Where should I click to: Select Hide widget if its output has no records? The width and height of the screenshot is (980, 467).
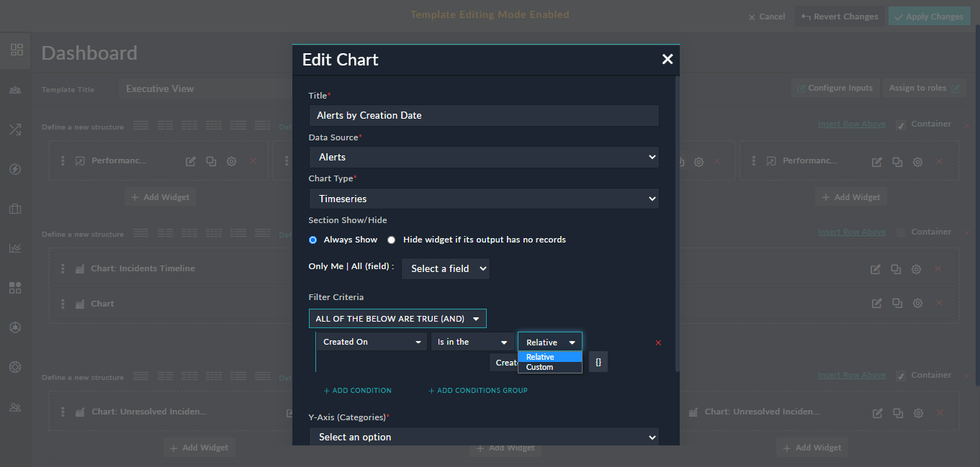tap(391, 240)
